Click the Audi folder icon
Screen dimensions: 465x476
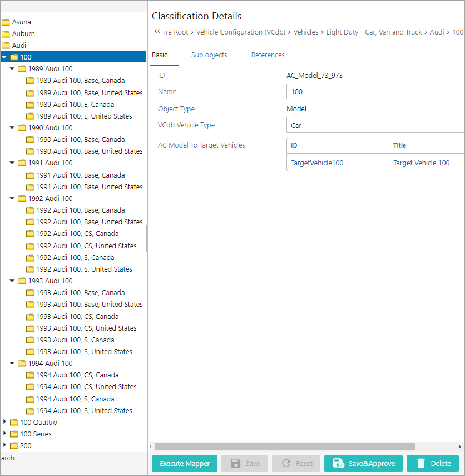pyautogui.click(x=6, y=46)
